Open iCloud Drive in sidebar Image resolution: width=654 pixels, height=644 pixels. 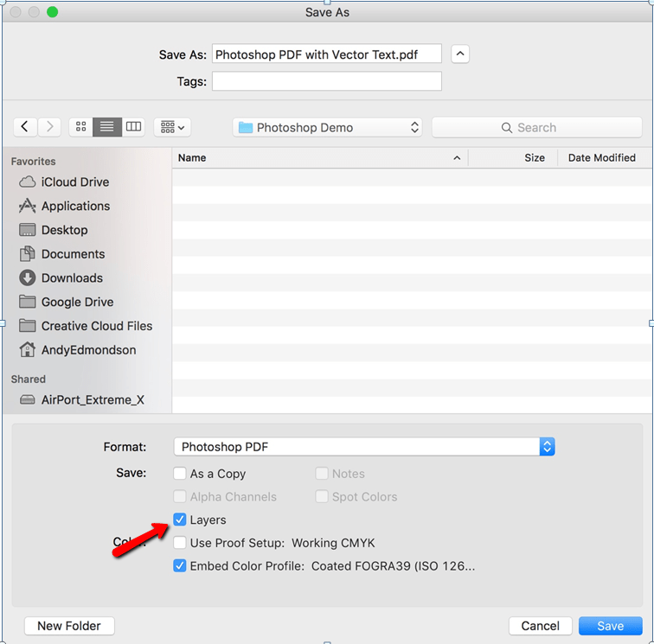tap(75, 182)
